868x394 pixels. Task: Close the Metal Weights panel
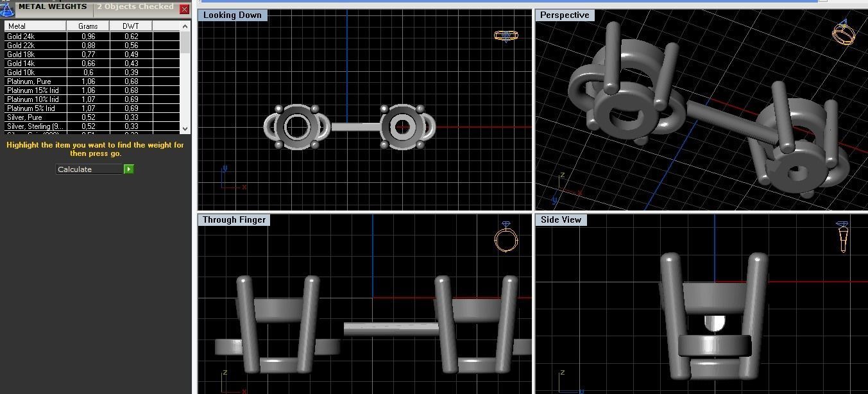coord(184,9)
